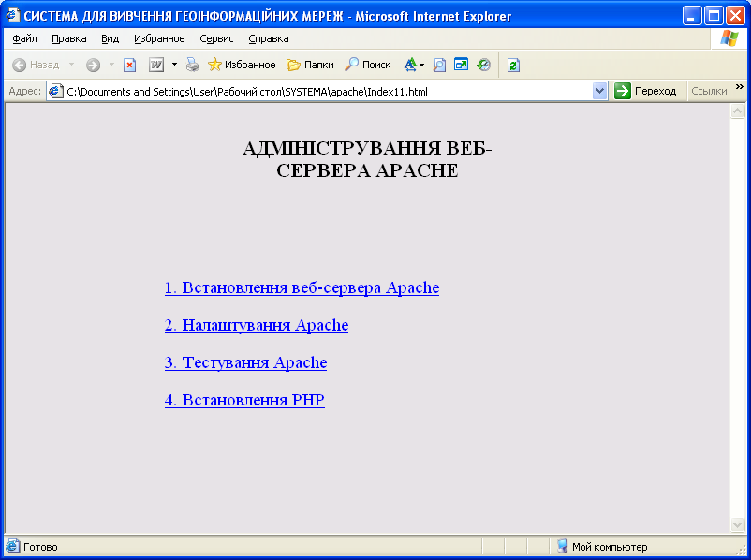This screenshot has height=560, width=751.
Task: Click inside the address bar path field
Action: pyautogui.click(x=329, y=92)
